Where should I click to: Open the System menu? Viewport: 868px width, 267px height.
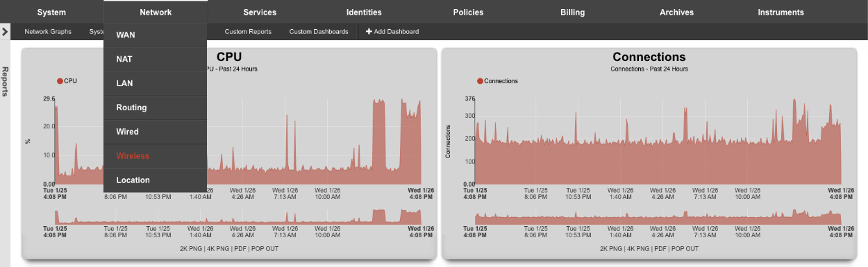[51, 12]
